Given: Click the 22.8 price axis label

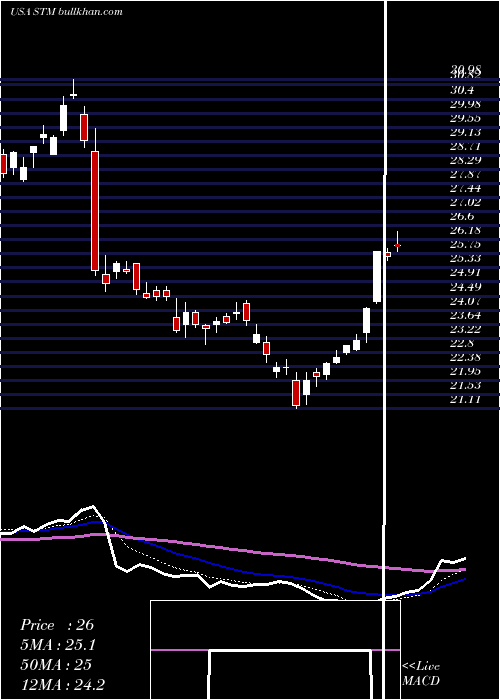Looking at the screenshot, I should click(x=462, y=343).
